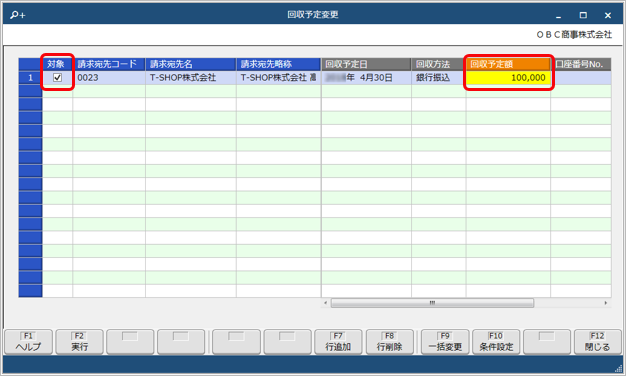Image resolution: width=626 pixels, height=376 pixels.
Task: Toggle the 対象 checkbox for row 1
Action: coord(57,77)
